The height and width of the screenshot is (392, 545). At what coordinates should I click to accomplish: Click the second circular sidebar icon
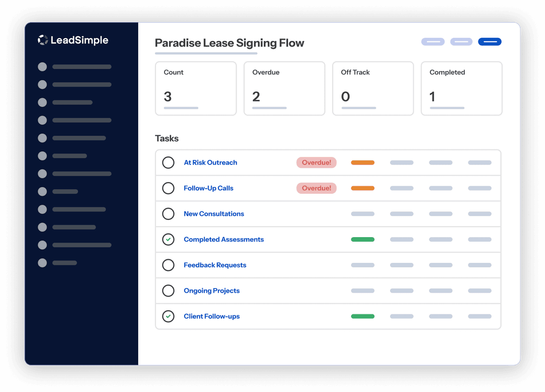tap(42, 84)
